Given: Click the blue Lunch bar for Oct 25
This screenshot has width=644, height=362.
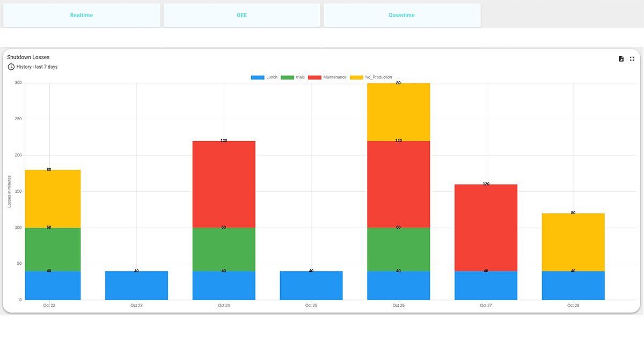Looking at the screenshot, I should (311, 285).
